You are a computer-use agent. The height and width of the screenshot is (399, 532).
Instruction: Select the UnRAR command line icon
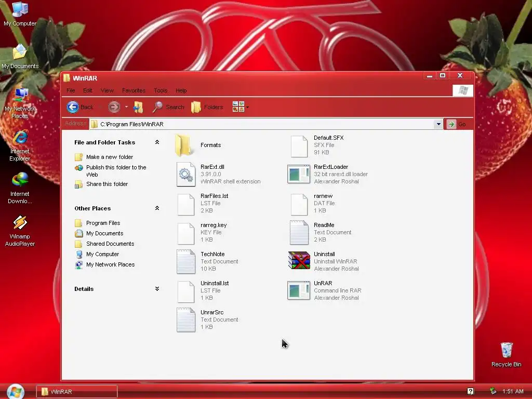coord(299,290)
